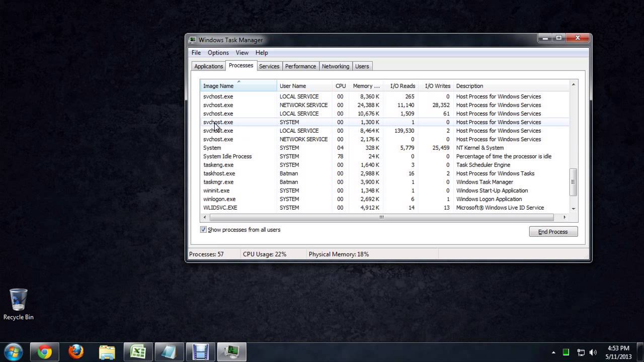644x362 pixels.
Task: Open the Options menu
Action: 218,53
